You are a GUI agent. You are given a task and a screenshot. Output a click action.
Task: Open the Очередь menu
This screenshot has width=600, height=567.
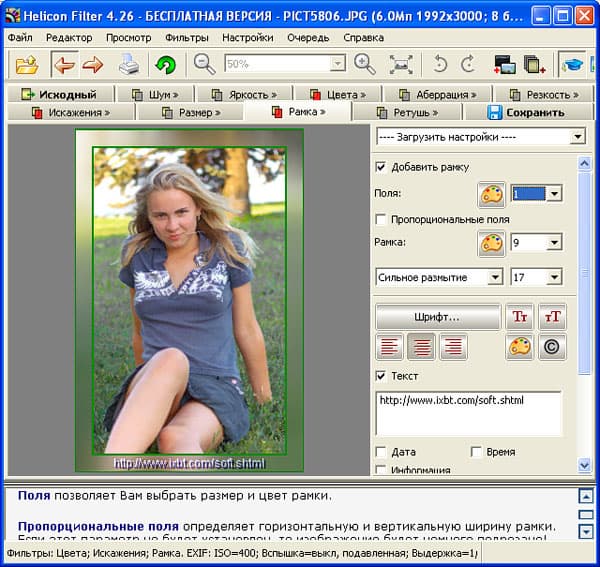click(x=308, y=37)
